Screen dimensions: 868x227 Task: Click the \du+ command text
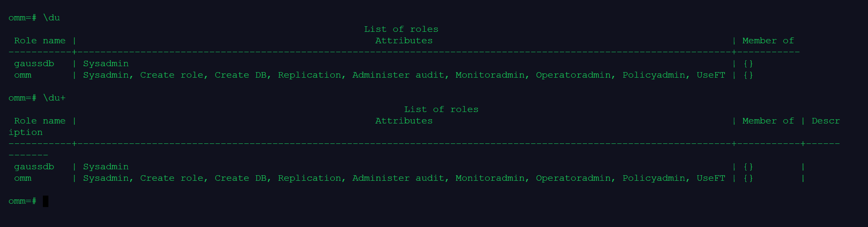tap(54, 98)
